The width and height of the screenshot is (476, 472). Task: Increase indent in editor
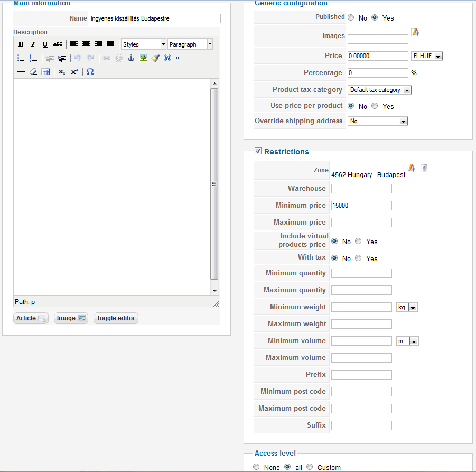(62, 58)
